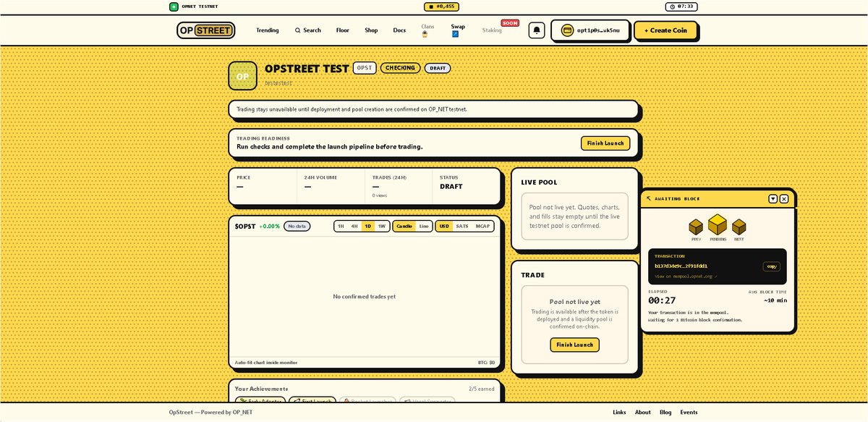
Task: Switch chart to MCAP mode
Action: point(482,226)
